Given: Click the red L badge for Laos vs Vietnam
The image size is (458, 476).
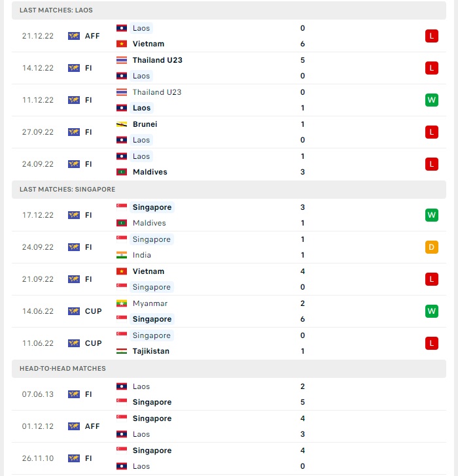Looking at the screenshot, I should click(432, 36).
